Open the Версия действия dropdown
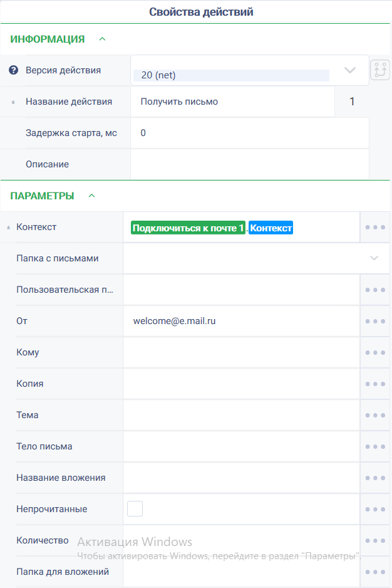The width and height of the screenshot is (392, 588). 250,70
